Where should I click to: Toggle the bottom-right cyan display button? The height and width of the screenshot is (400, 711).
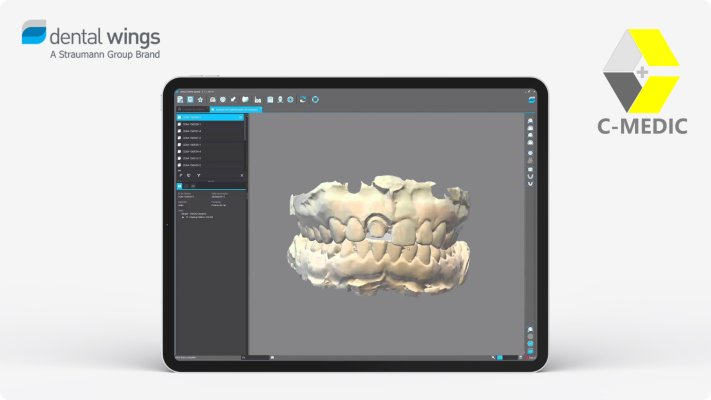click(530, 353)
